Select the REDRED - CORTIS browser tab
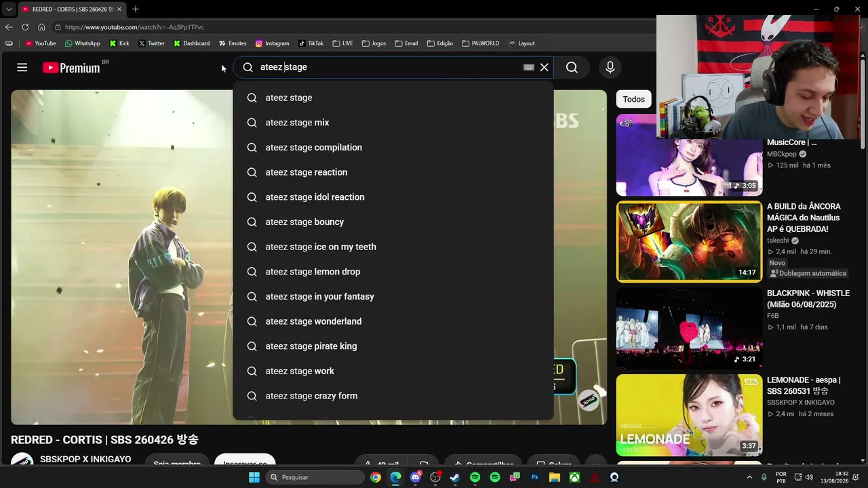This screenshot has height=488, width=868. [72, 9]
